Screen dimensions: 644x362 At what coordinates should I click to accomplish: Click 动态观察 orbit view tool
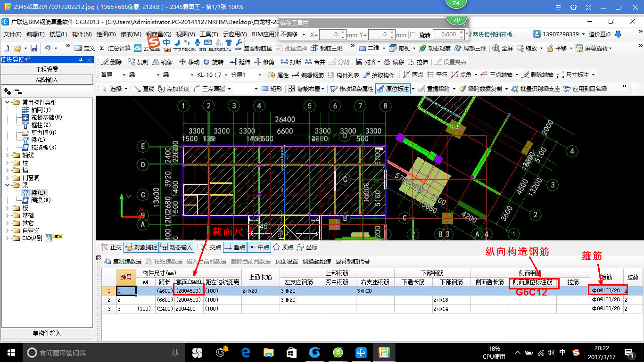(435, 48)
